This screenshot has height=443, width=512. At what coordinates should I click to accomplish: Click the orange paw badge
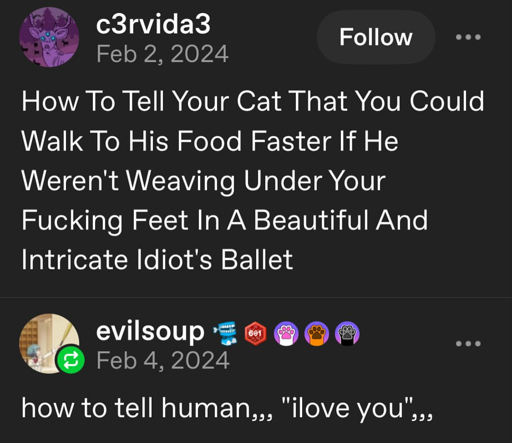(317, 333)
